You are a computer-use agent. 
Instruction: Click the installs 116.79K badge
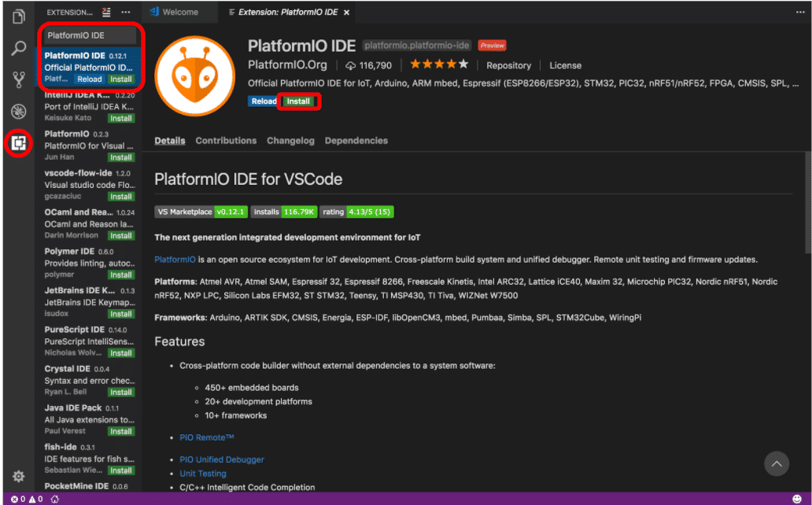[x=284, y=212]
